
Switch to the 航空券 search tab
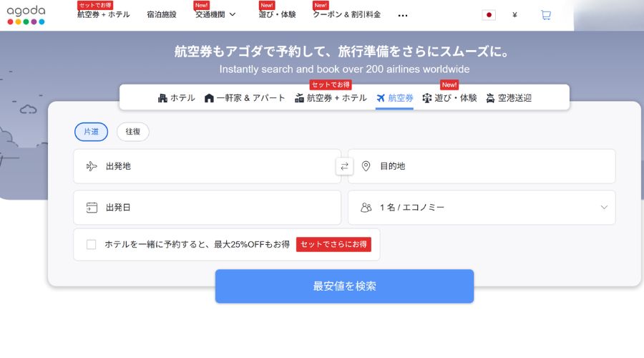click(395, 98)
